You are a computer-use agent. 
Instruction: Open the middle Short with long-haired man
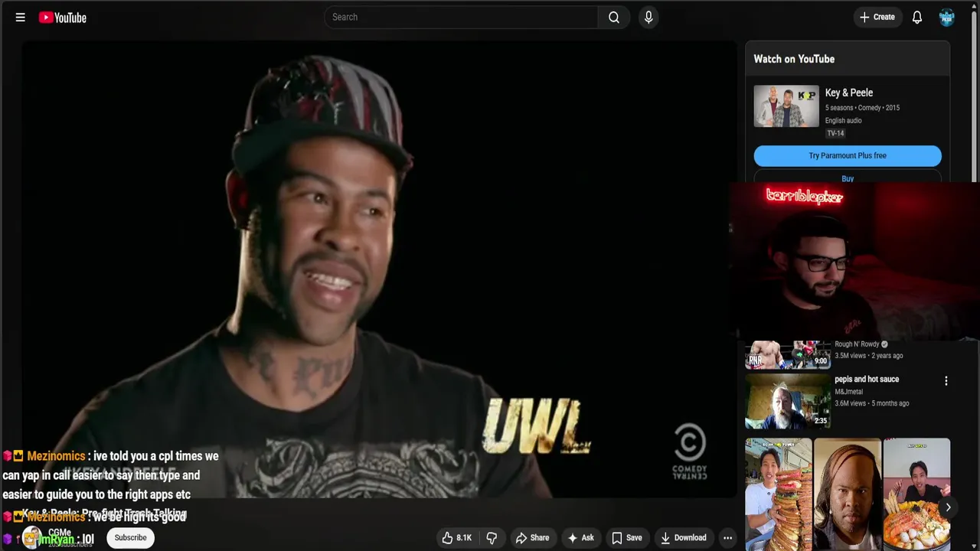point(848,494)
